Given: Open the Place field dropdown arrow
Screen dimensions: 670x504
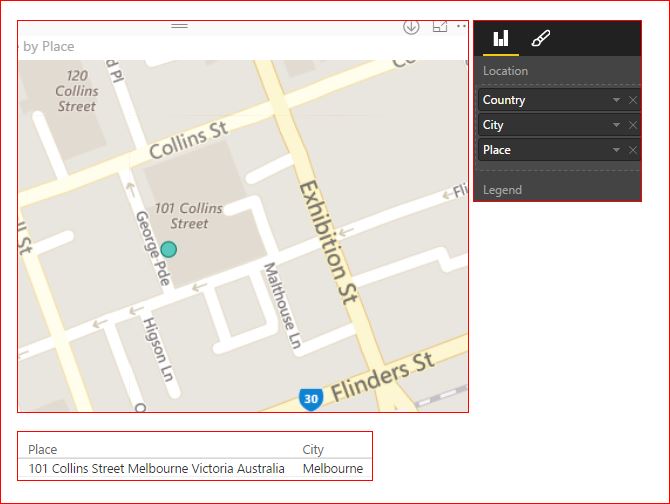Looking at the screenshot, I should coord(616,150).
